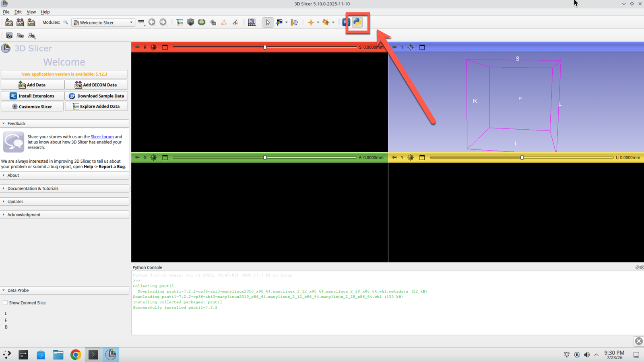Expand Documentation & Tutorials section

point(64,188)
